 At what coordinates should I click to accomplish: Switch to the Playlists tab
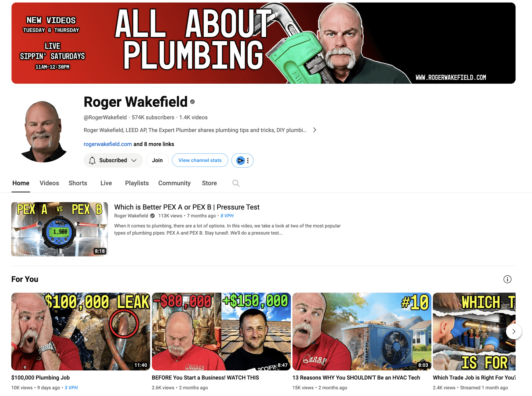coord(136,183)
